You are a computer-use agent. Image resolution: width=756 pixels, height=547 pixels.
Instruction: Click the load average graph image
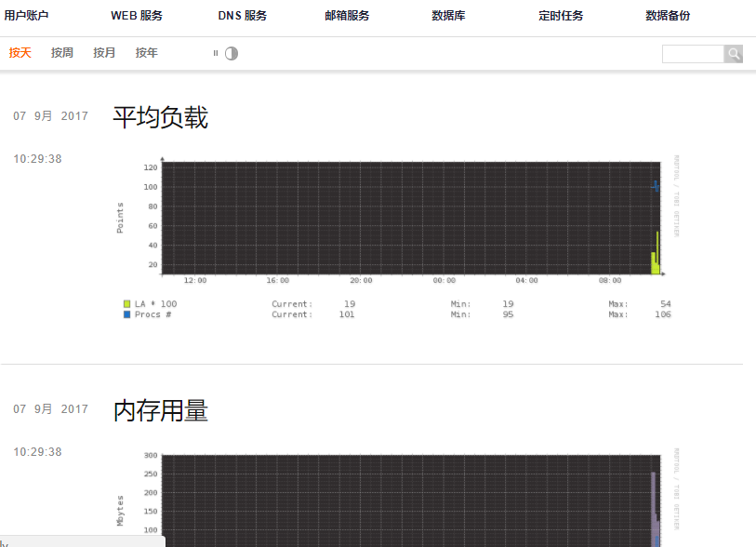[x=398, y=237]
